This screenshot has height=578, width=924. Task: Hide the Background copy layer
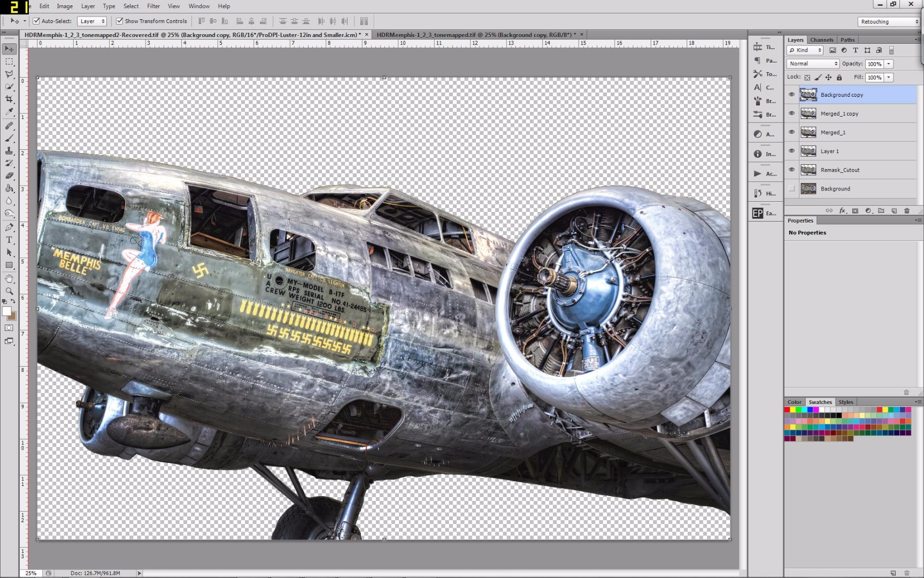[x=791, y=95]
